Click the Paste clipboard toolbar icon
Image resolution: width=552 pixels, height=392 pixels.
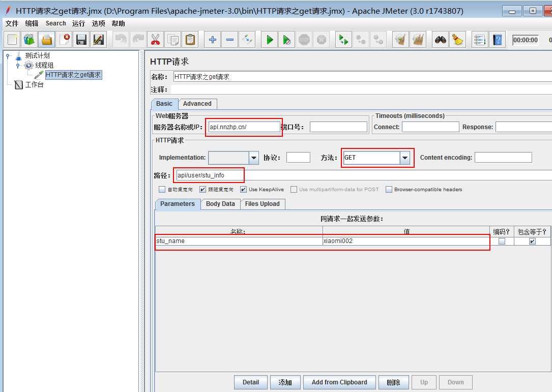click(190, 40)
